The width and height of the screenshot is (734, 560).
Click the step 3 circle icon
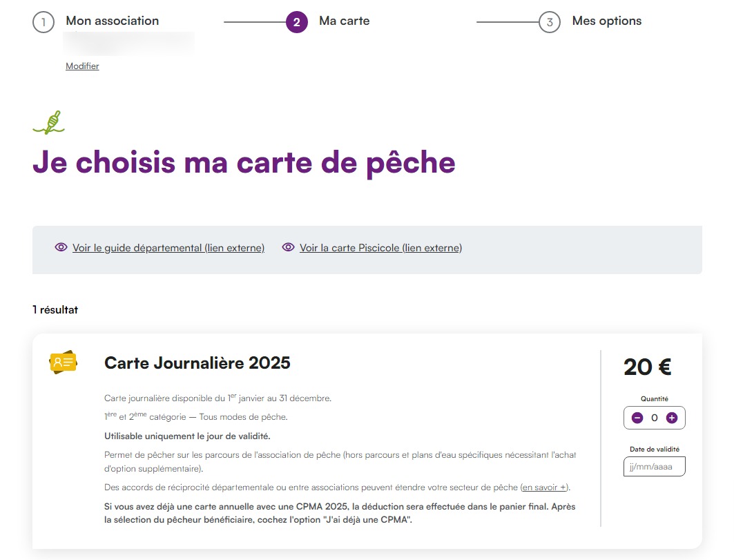click(x=549, y=22)
